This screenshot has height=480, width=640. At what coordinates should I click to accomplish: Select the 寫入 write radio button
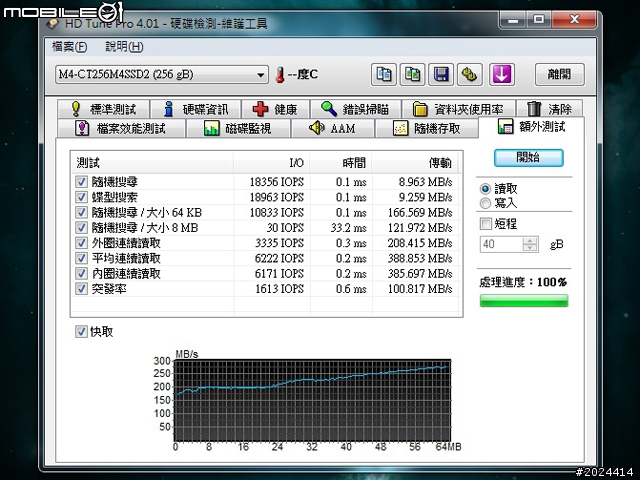485,203
